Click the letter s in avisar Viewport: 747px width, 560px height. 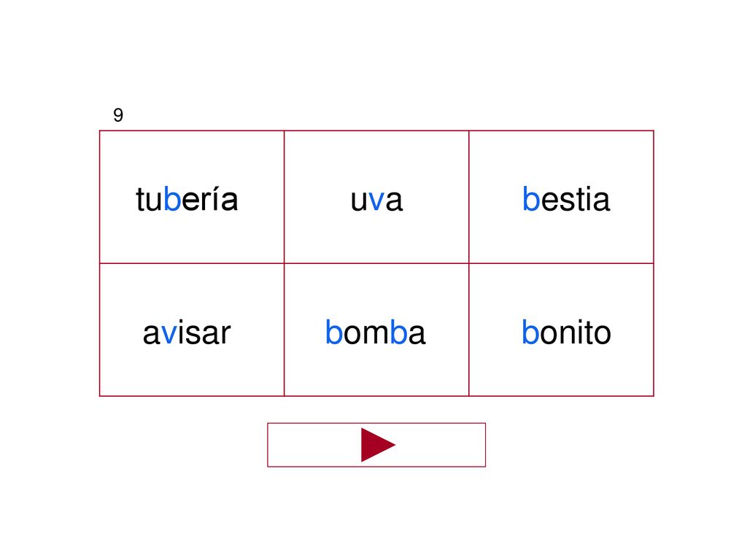click(x=190, y=334)
